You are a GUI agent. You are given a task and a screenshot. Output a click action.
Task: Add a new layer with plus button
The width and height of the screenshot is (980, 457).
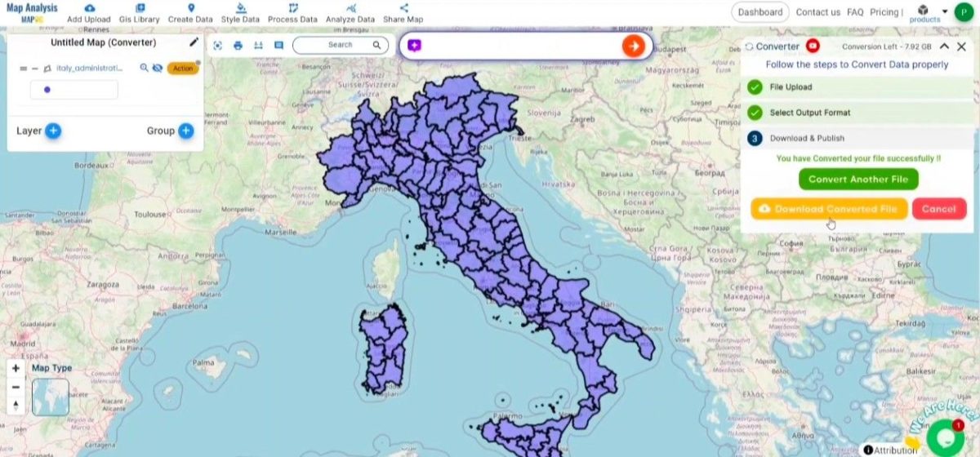pos(53,131)
